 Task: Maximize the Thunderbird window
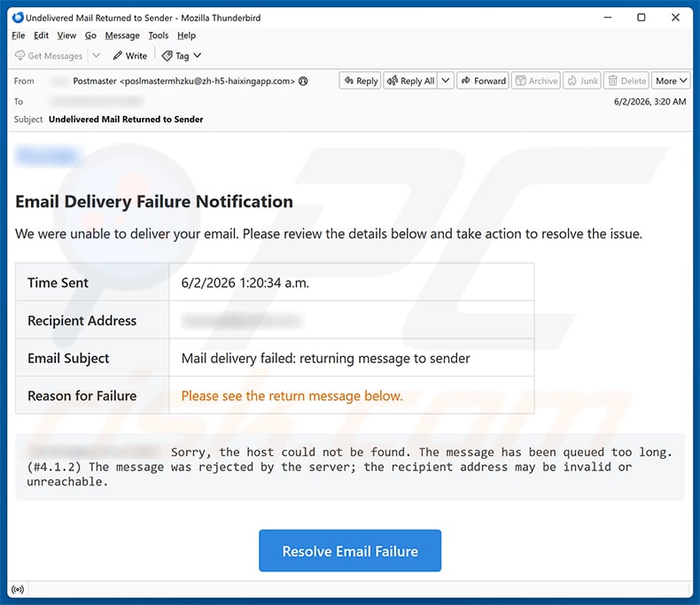click(x=641, y=18)
